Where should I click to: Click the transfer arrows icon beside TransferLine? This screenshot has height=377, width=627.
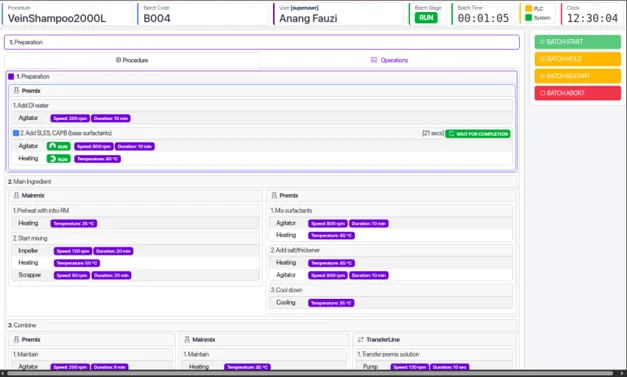coord(360,339)
